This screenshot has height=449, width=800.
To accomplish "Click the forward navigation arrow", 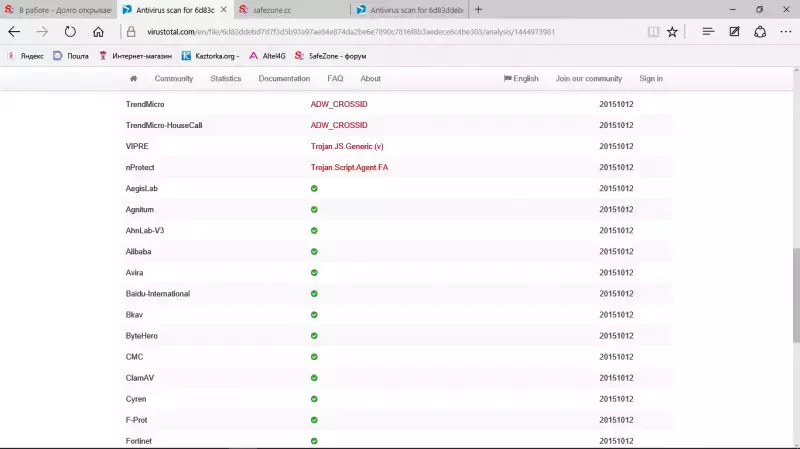I will click(x=42, y=32).
